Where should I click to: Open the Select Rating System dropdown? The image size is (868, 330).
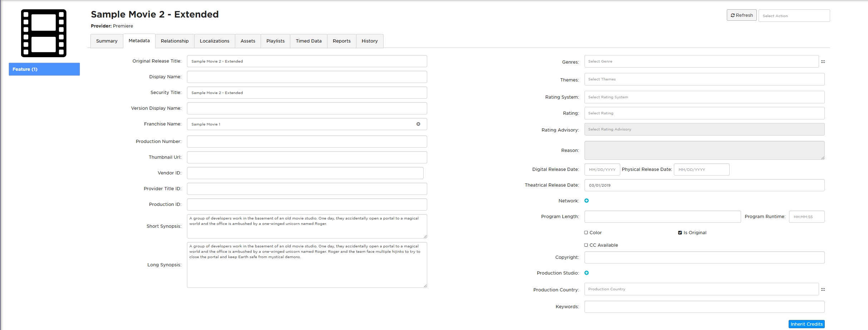point(704,97)
